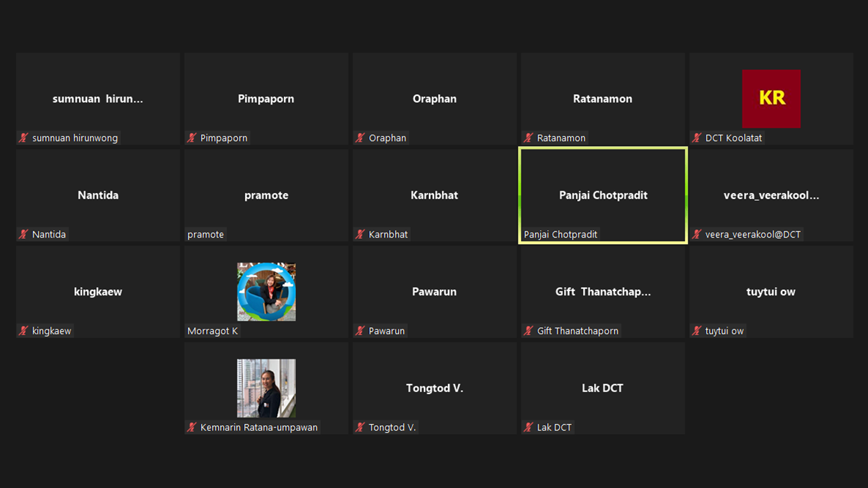Click muted mic icon beside sumnuan hirunwong
Viewport: 868px width, 488px height.
[x=24, y=138]
